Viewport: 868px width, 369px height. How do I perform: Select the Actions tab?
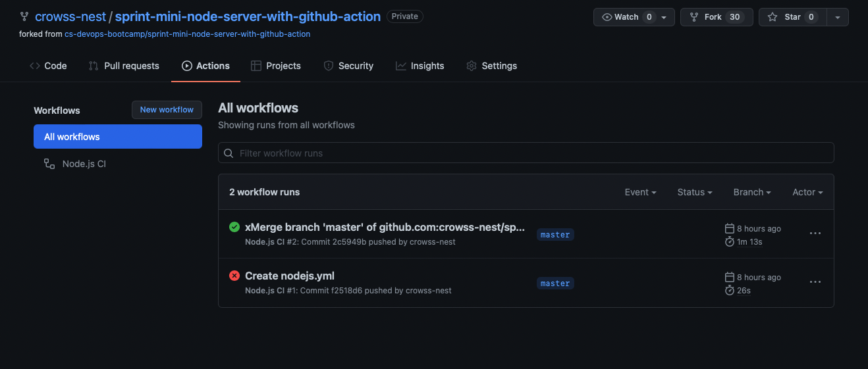tap(205, 66)
